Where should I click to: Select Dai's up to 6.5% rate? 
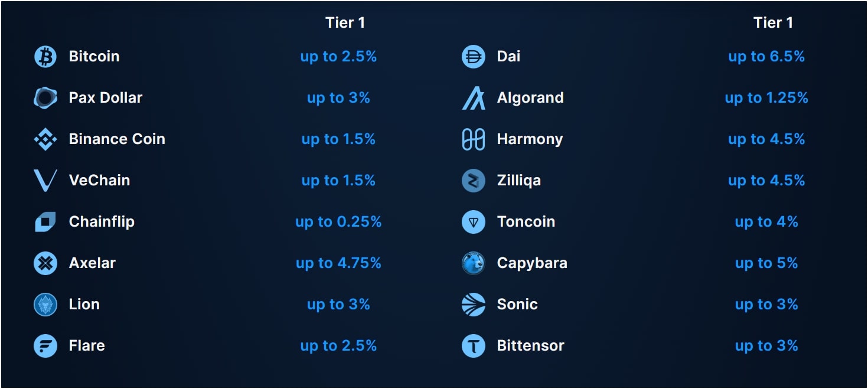766,57
